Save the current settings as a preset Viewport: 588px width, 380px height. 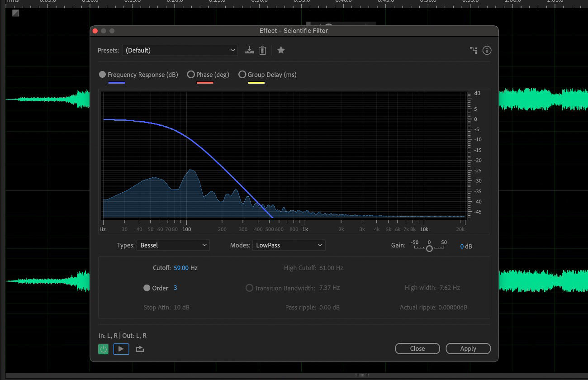(x=249, y=50)
